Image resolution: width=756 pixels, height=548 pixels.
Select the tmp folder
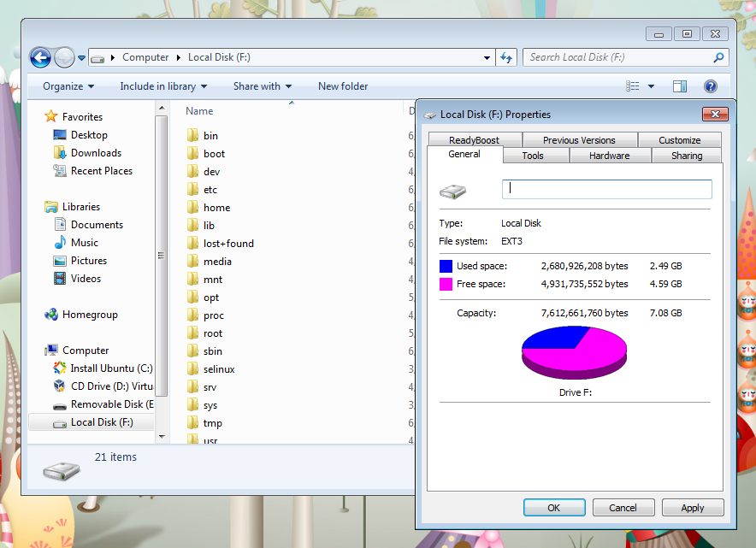212,423
